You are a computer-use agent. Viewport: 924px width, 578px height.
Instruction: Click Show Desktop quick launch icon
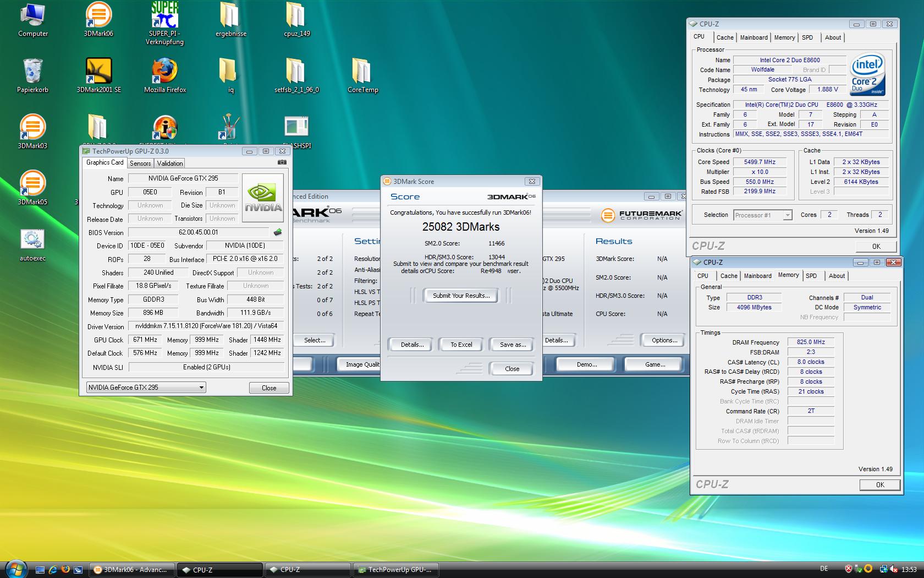point(40,570)
